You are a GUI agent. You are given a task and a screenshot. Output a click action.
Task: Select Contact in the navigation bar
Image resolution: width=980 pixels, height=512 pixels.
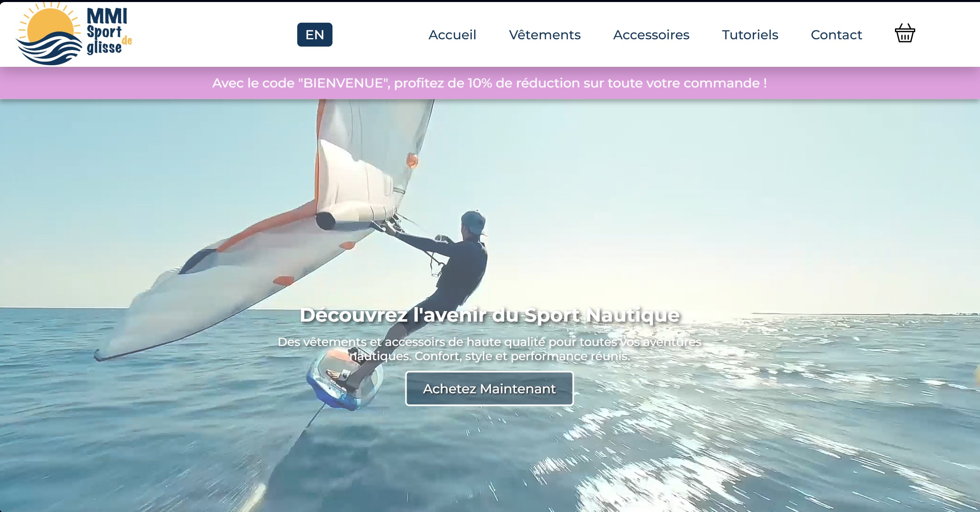836,35
